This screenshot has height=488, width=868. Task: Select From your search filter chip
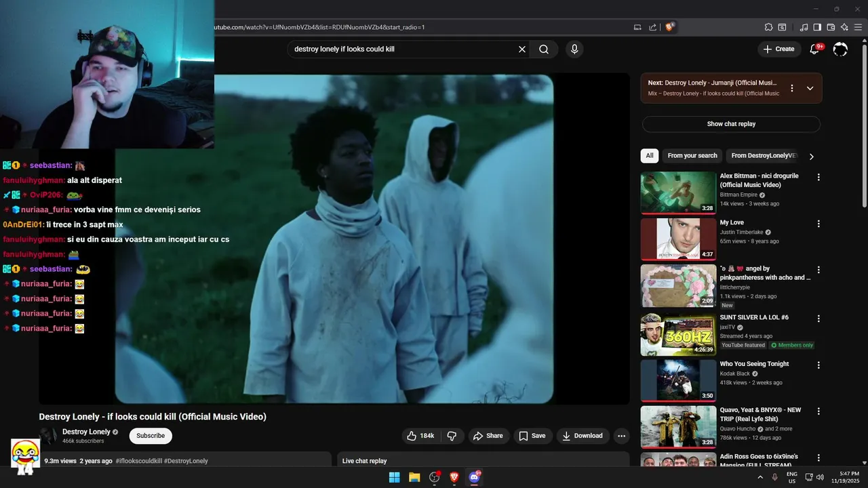click(692, 156)
